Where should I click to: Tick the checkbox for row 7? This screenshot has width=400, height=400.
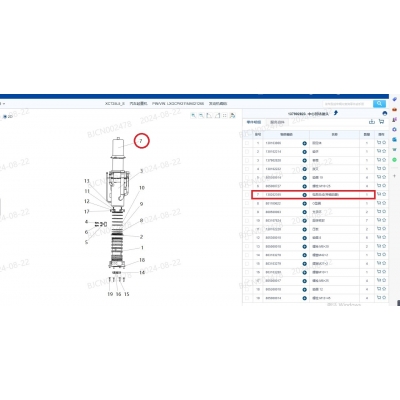click(247, 195)
